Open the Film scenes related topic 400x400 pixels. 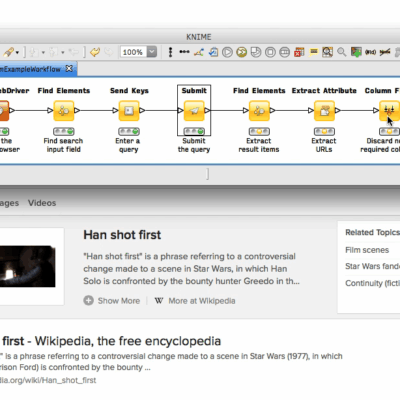click(367, 250)
